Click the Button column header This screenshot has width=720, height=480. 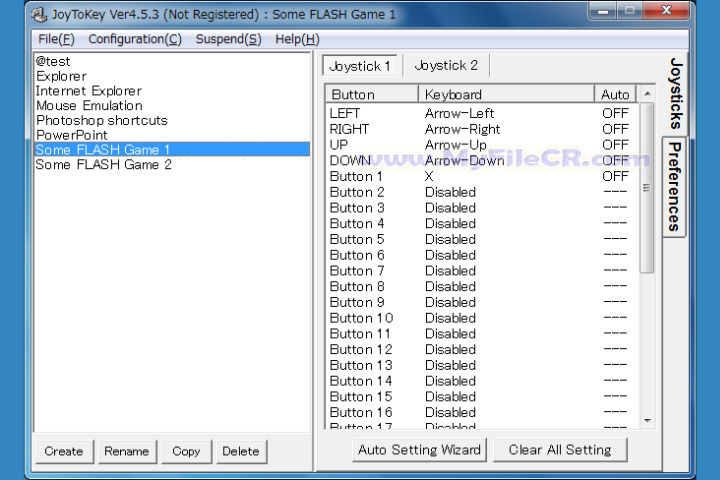[372, 94]
